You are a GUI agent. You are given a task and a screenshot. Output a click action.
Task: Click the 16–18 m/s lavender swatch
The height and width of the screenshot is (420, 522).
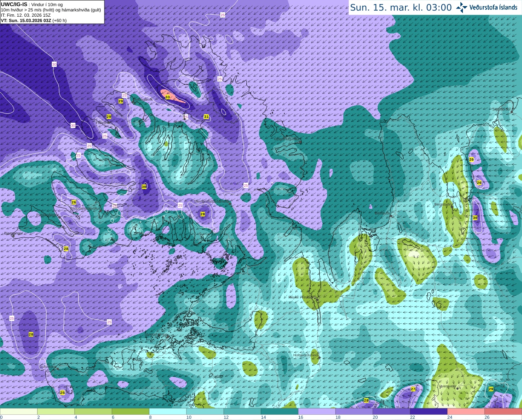click(x=317, y=411)
